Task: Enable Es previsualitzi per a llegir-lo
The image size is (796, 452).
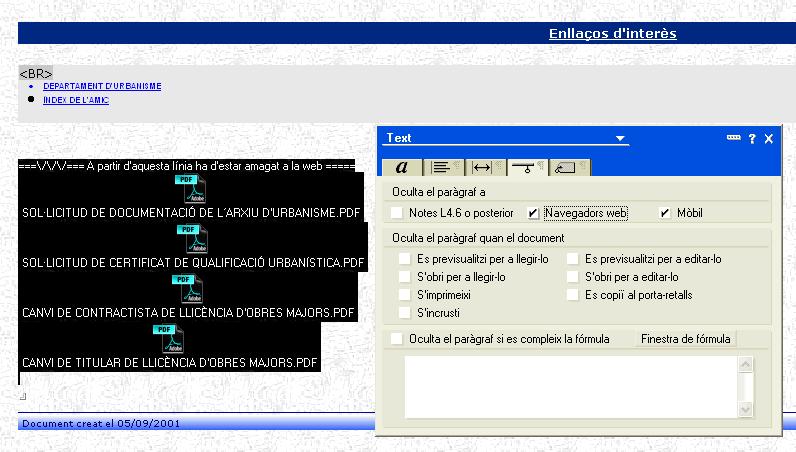Action: click(x=405, y=259)
